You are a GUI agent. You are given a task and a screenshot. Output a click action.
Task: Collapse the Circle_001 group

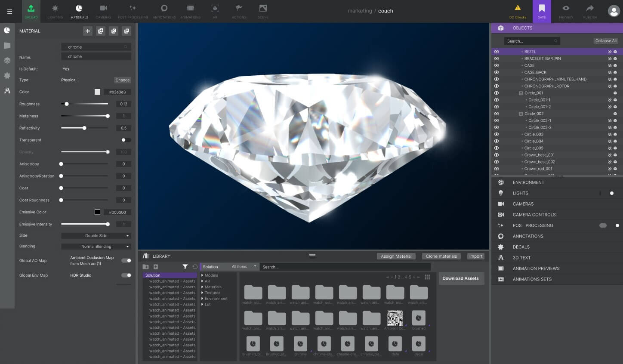(x=521, y=93)
